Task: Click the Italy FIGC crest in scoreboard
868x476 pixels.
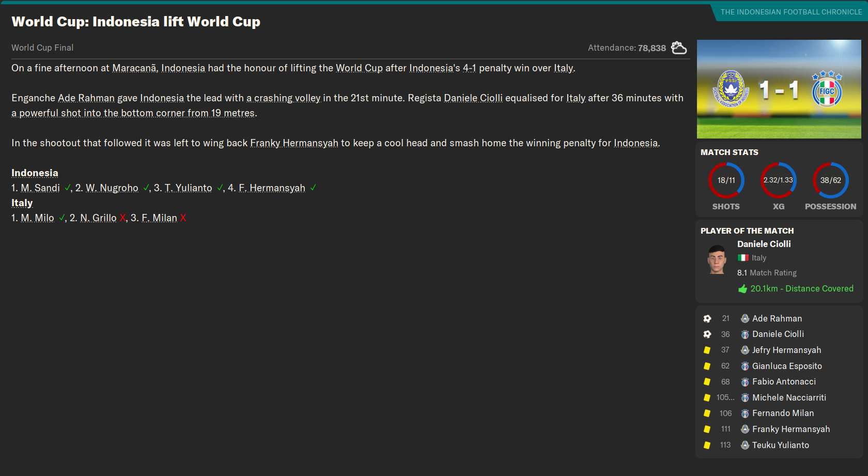Action: [827, 89]
